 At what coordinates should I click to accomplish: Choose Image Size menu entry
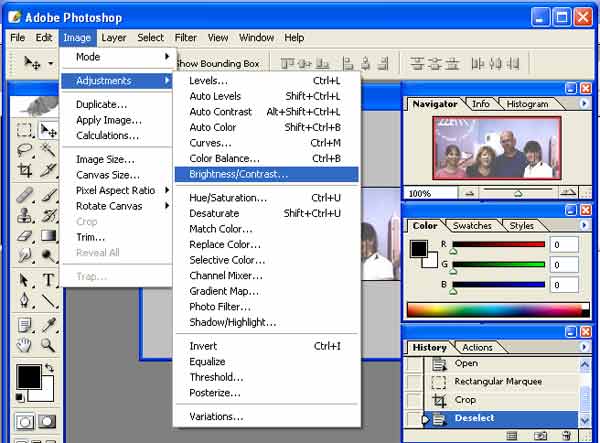click(117, 159)
